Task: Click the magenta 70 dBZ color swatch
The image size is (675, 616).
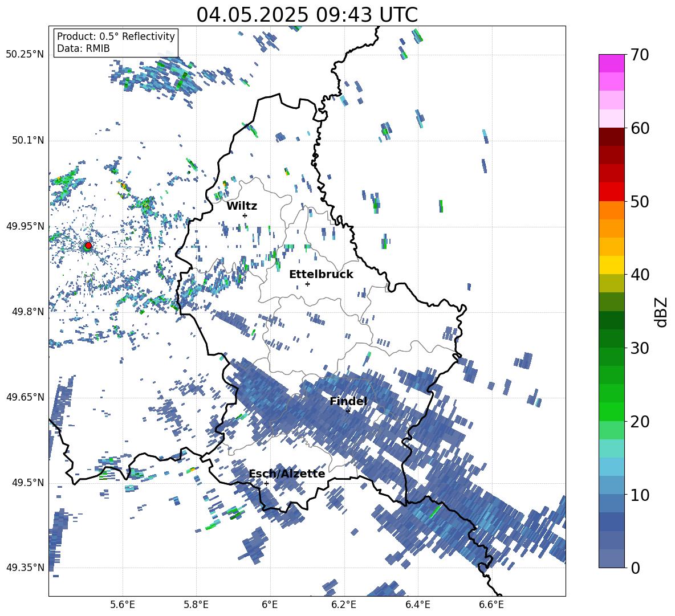Action: tap(611, 63)
